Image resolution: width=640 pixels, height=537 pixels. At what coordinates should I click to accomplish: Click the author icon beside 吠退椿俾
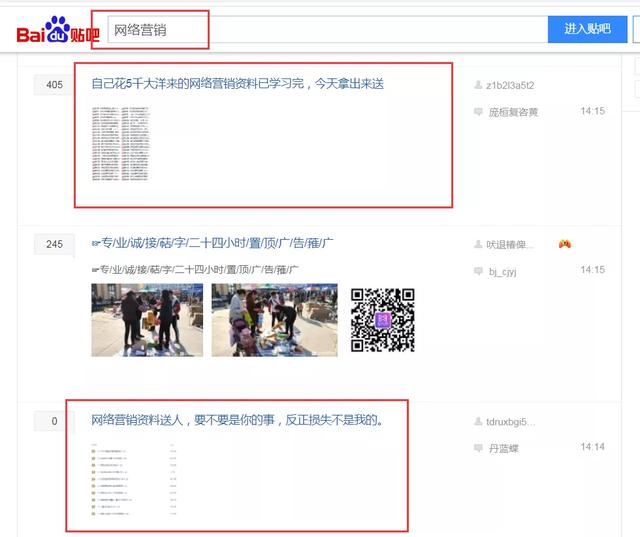(x=478, y=245)
